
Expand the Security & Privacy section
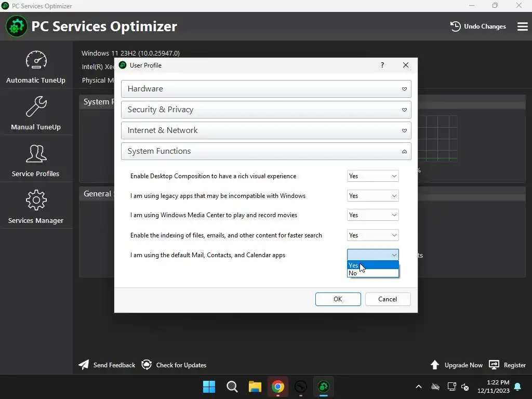pos(266,110)
